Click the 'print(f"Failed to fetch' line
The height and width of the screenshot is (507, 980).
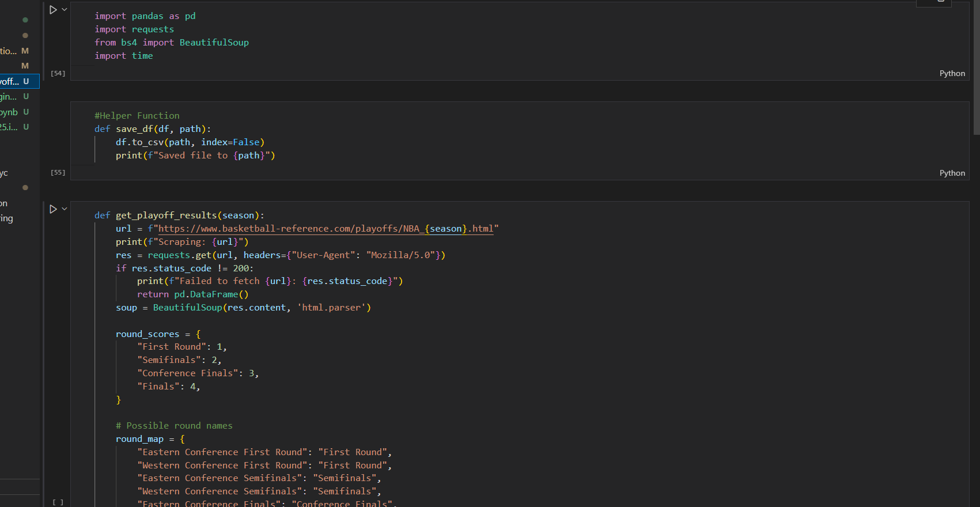pos(270,281)
